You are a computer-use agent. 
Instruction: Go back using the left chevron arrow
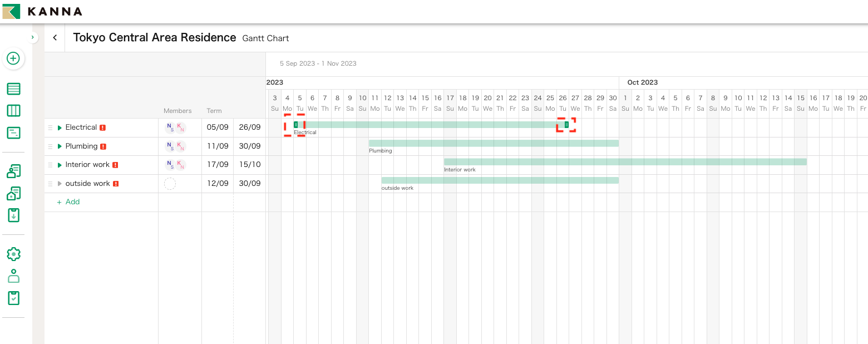(x=55, y=38)
